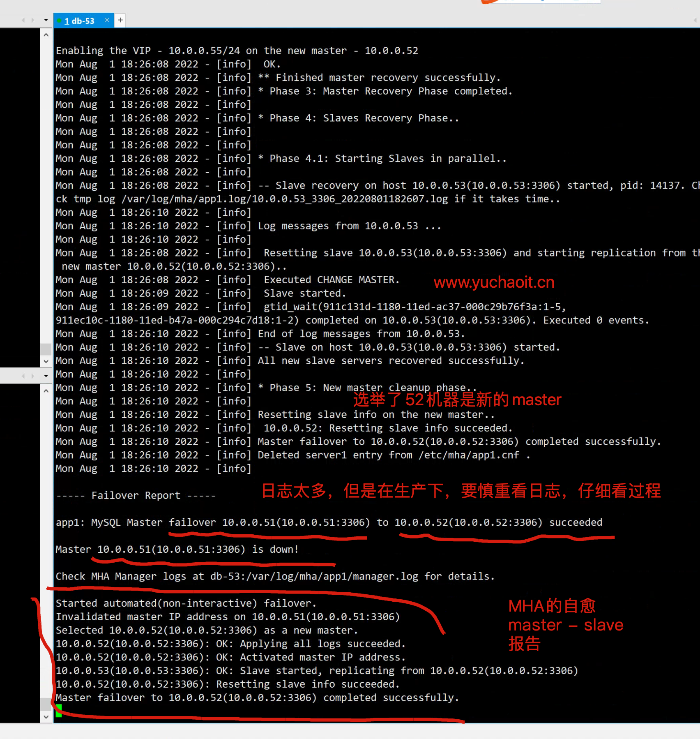Click the manager.log path in terminal output

[314, 577]
